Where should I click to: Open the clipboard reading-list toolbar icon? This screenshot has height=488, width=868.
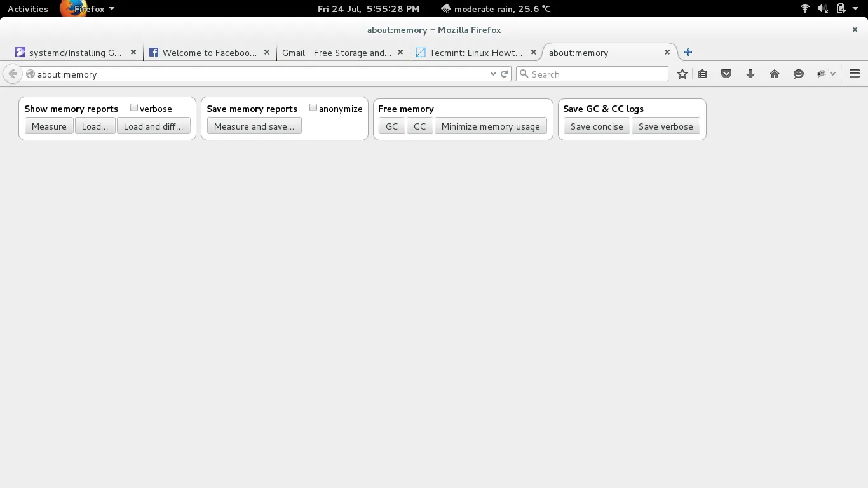point(702,74)
